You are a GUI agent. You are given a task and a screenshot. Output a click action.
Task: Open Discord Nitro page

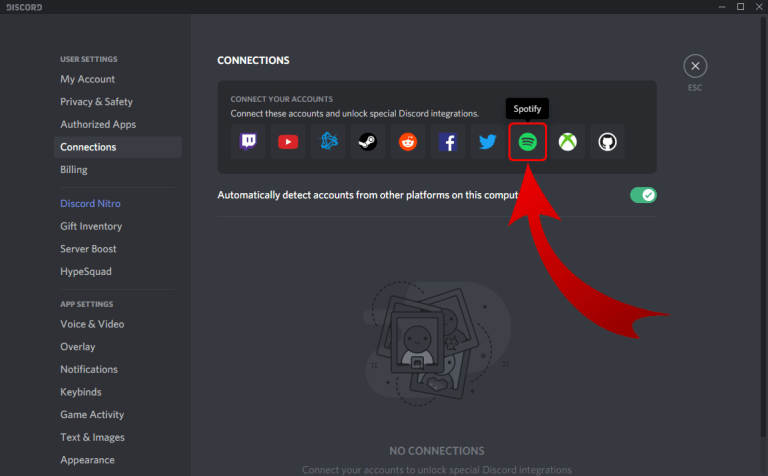(x=118, y=204)
